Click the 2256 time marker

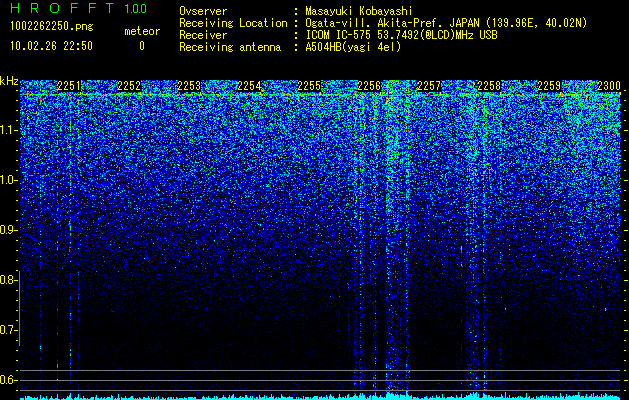[369, 86]
